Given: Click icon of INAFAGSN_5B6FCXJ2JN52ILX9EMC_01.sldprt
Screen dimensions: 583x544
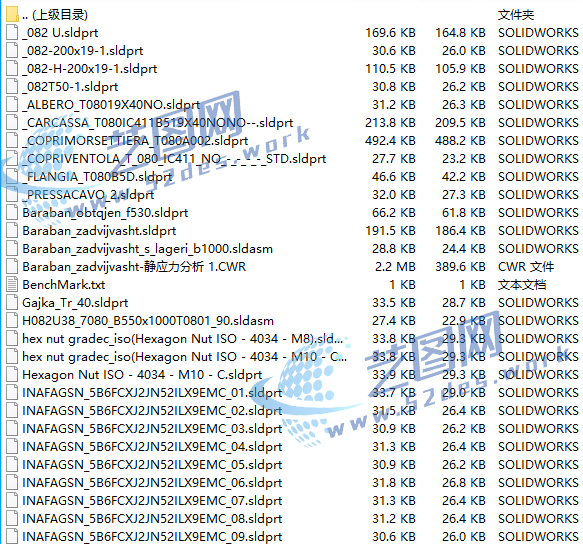Looking at the screenshot, I should pos(12,393).
